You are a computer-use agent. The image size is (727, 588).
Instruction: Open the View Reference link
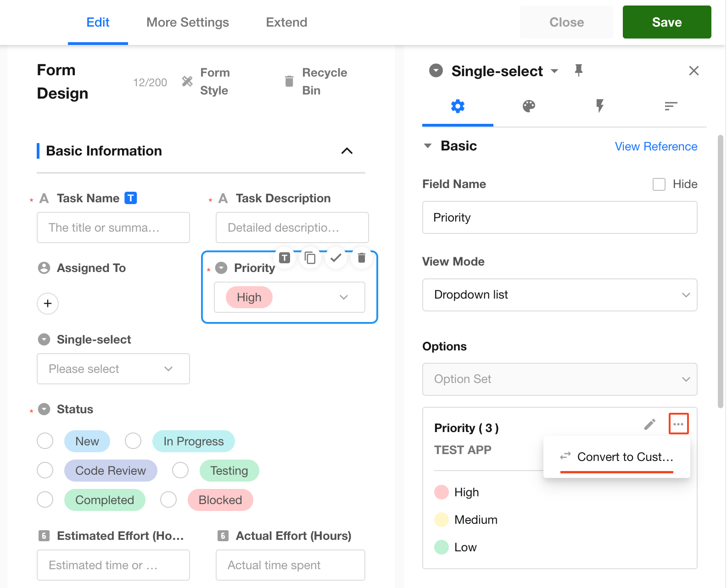coord(655,146)
